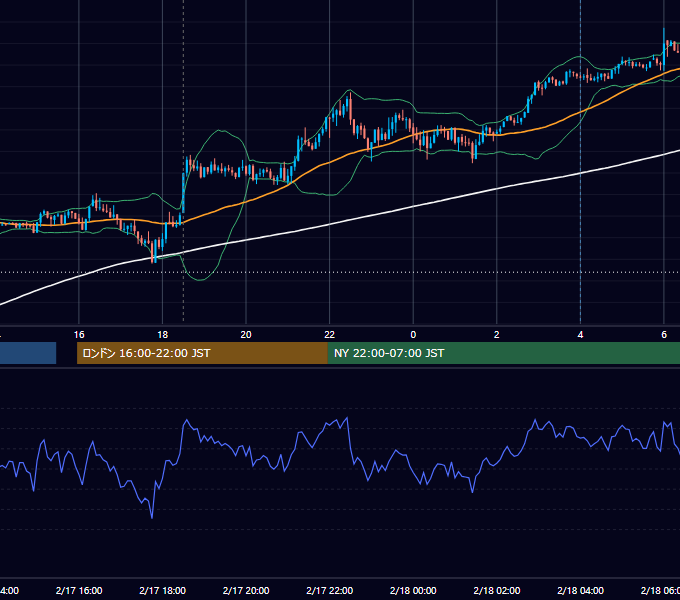680x600 pixels.
Task: Select the 4 hour label on the price chart axis
Action: pyautogui.click(x=580, y=335)
